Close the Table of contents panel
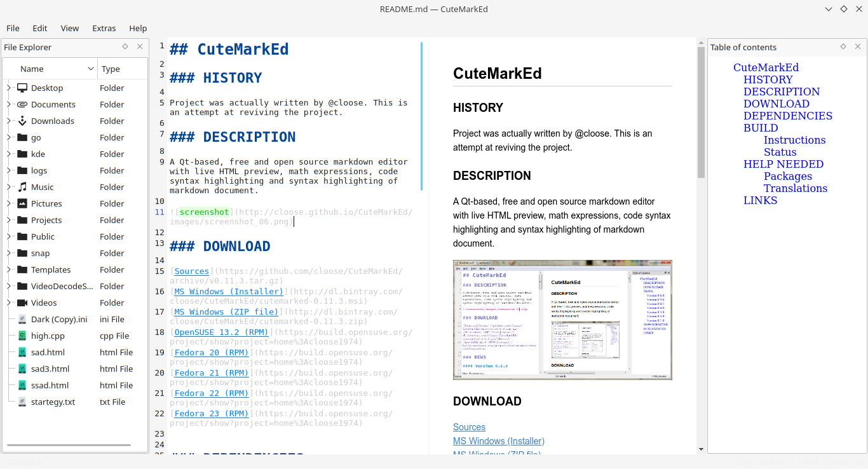The image size is (868, 469). [x=858, y=46]
